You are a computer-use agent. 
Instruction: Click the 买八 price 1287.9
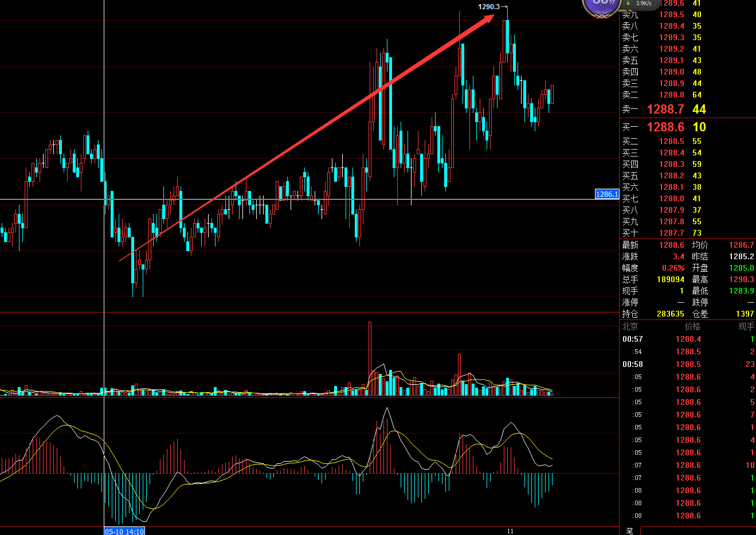pyautogui.click(x=672, y=210)
